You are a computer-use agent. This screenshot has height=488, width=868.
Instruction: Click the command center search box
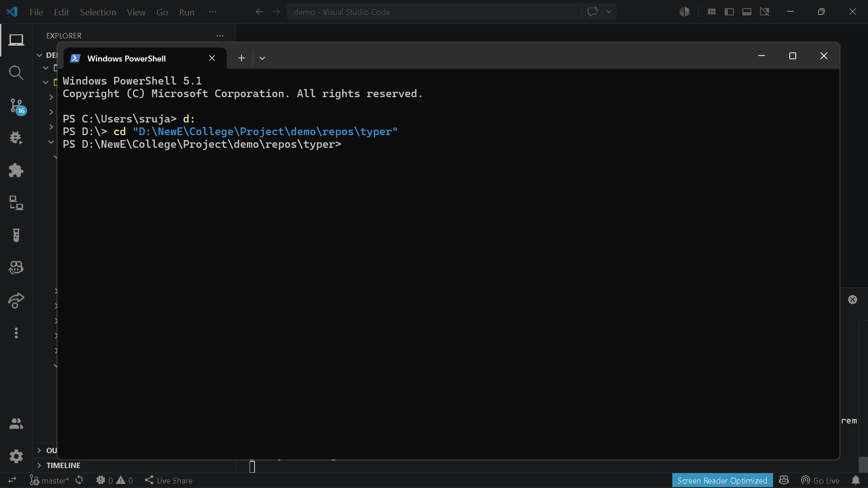tap(434, 12)
